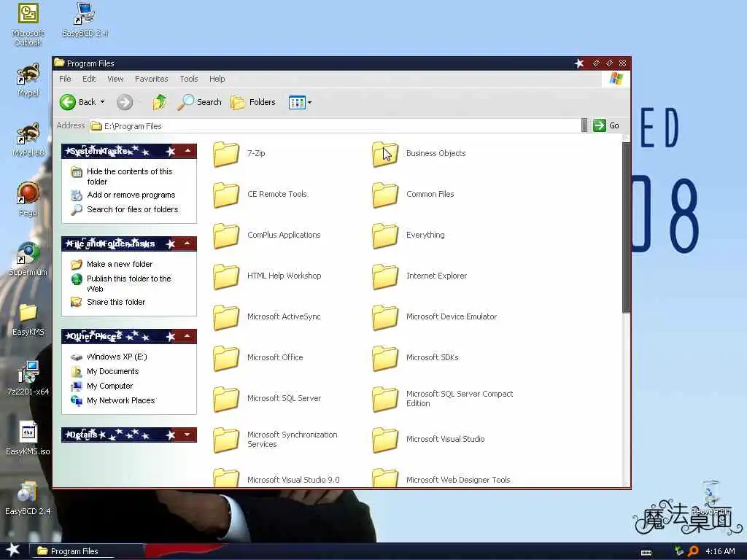Click the Pego desktop shortcut
The height and width of the screenshot is (560, 747).
coord(28,200)
